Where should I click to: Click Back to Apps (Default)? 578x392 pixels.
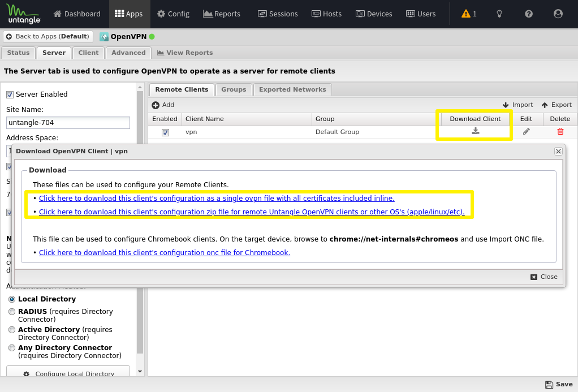coord(48,37)
